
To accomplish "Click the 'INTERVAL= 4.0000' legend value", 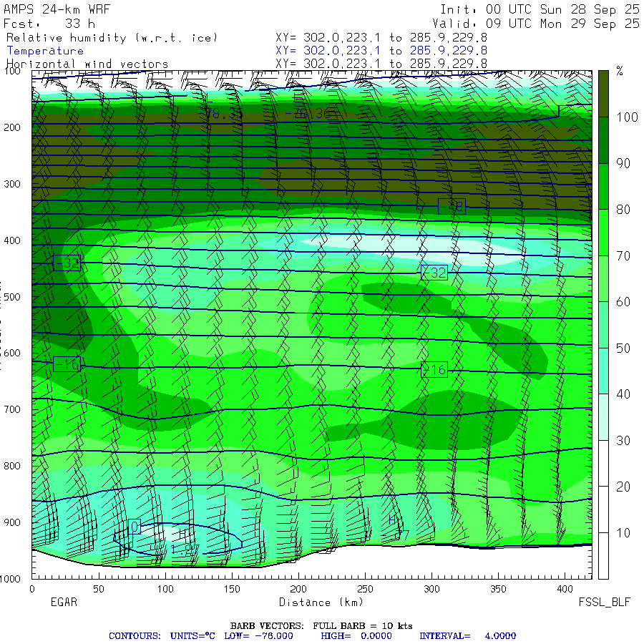I will tap(468, 636).
